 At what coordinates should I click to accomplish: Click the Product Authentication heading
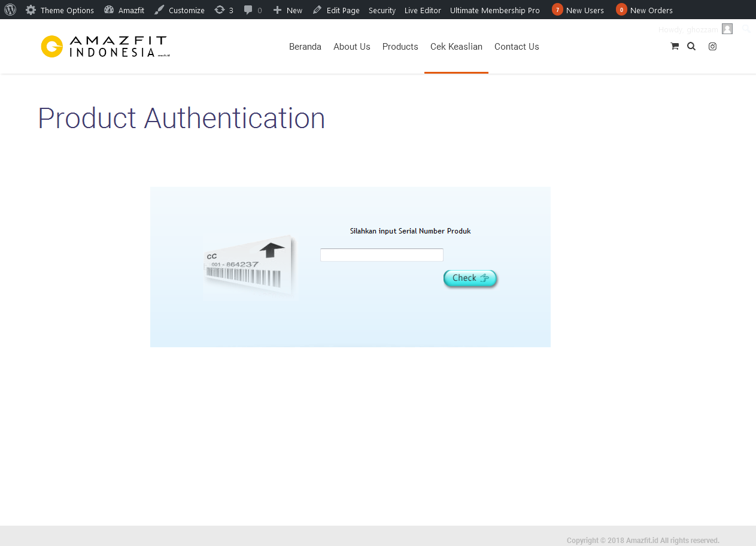(181, 118)
